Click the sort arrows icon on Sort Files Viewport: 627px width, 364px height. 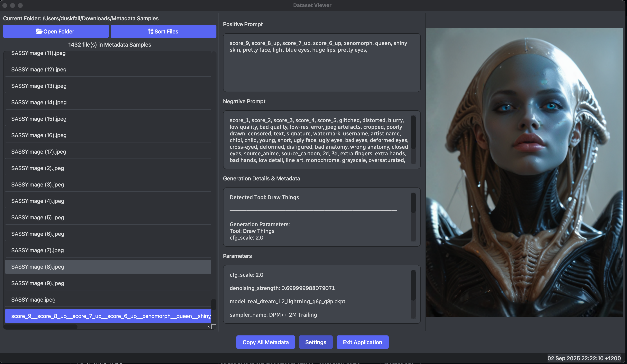point(150,31)
